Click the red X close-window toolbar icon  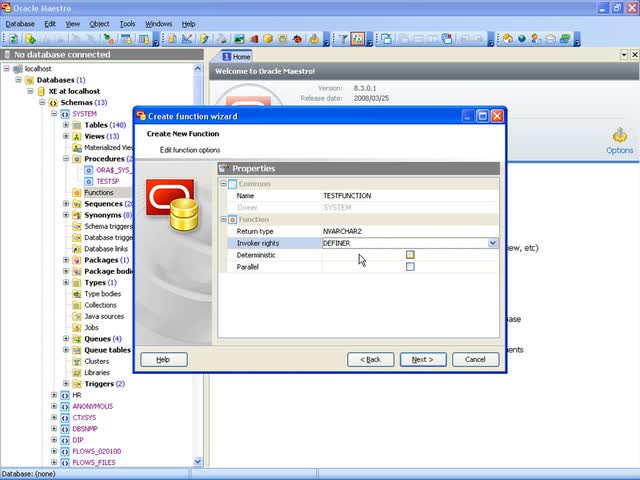(x=447, y=39)
